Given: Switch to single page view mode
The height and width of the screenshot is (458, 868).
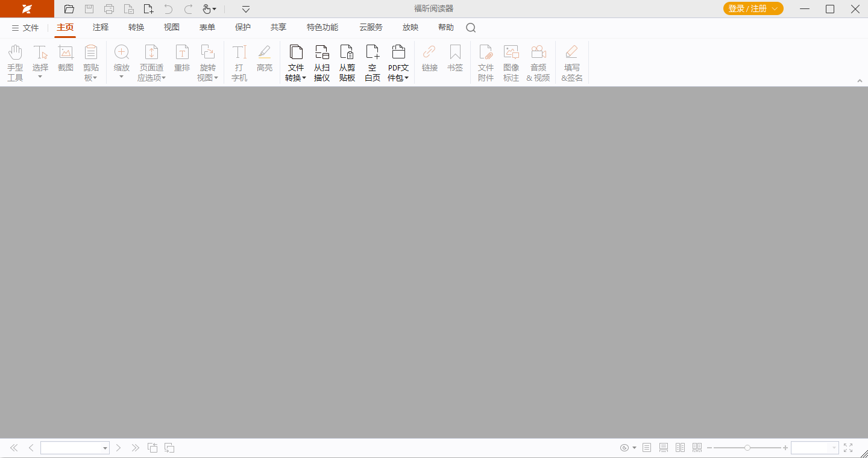Looking at the screenshot, I should click(647, 448).
